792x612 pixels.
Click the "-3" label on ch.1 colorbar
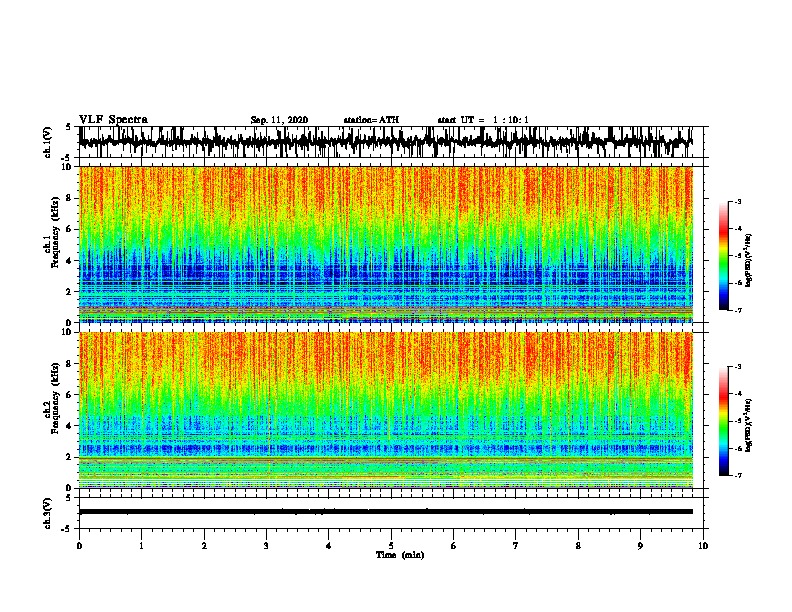click(737, 201)
